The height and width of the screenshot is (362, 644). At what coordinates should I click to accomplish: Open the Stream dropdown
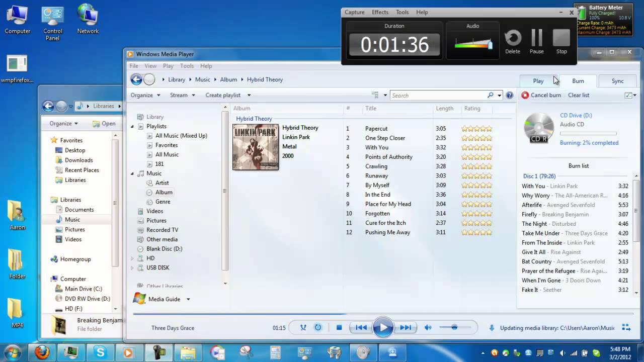click(x=182, y=95)
